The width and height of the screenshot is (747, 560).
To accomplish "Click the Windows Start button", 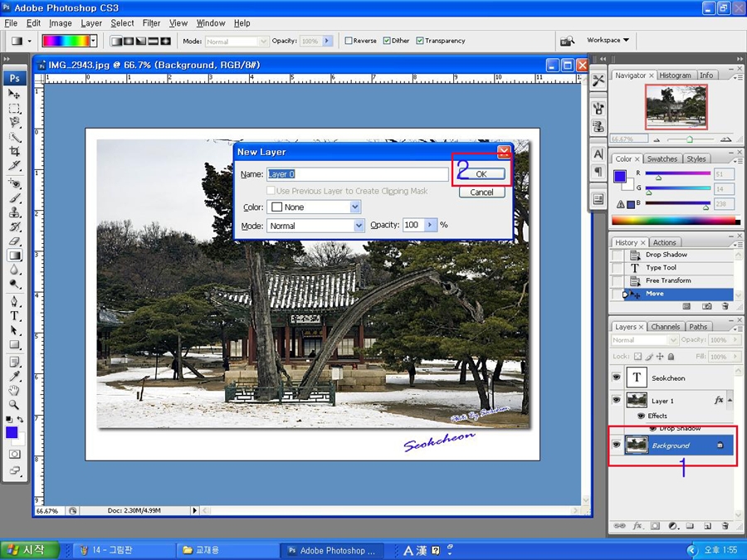I will pos(29,550).
